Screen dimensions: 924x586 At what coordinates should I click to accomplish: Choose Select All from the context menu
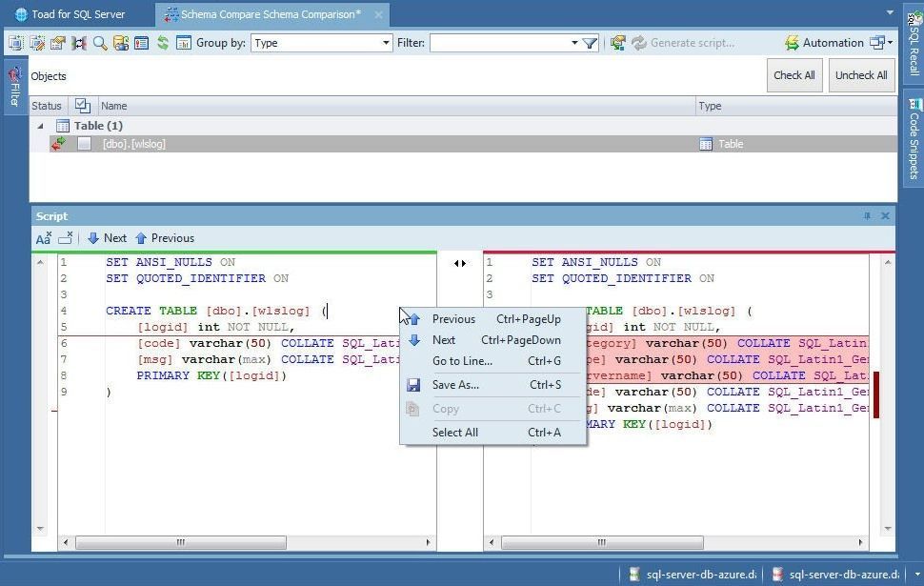492,433
